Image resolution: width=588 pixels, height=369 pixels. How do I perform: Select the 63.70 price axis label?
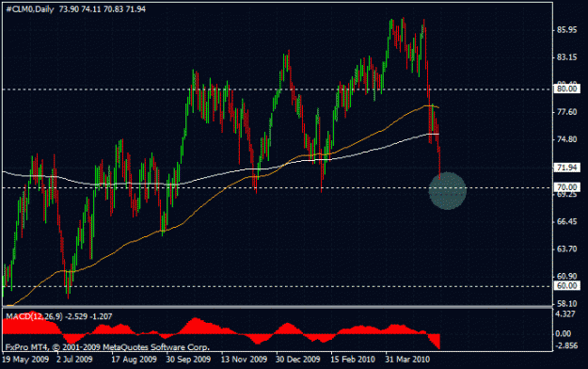coord(567,249)
